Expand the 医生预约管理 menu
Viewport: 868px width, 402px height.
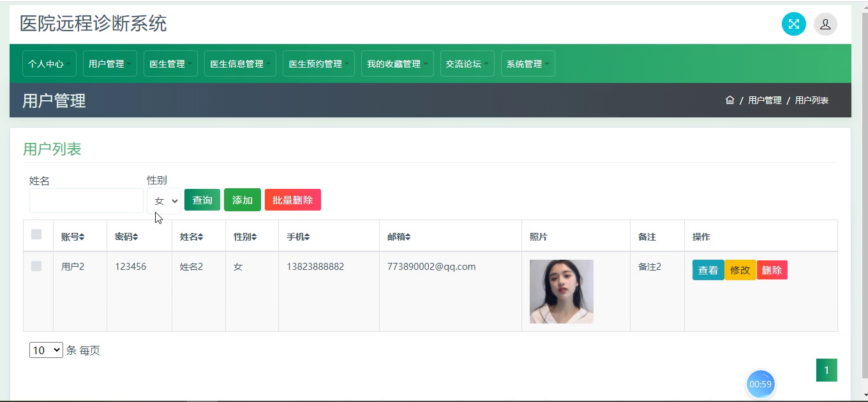point(318,64)
